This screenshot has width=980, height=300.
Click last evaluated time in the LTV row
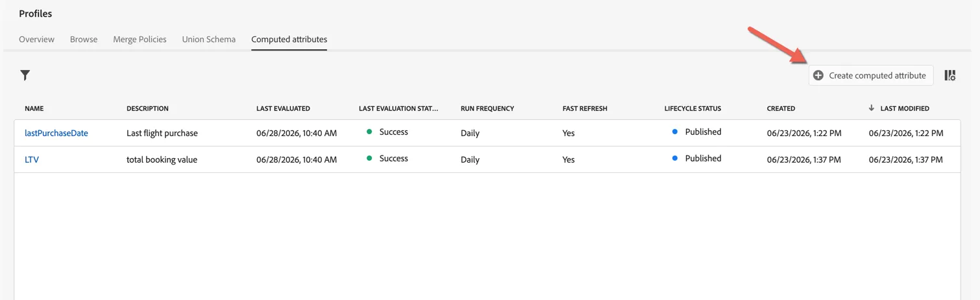pyautogui.click(x=297, y=159)
